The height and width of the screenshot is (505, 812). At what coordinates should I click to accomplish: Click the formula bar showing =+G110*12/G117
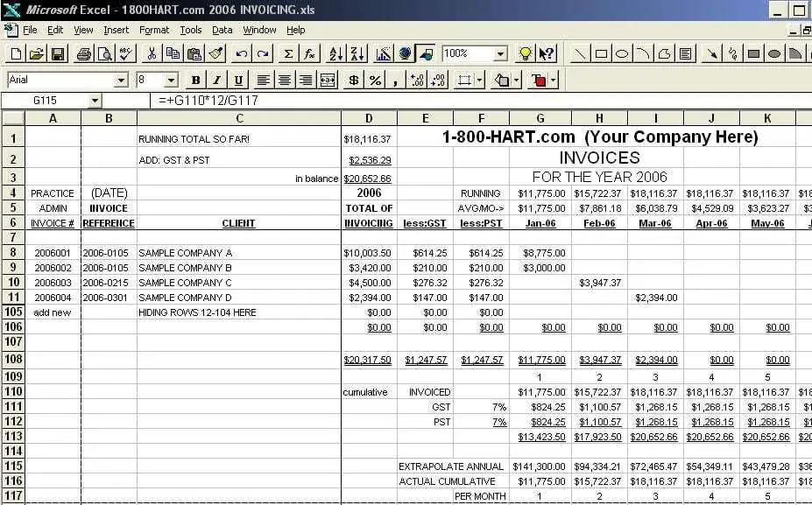[x=481, y=101]
